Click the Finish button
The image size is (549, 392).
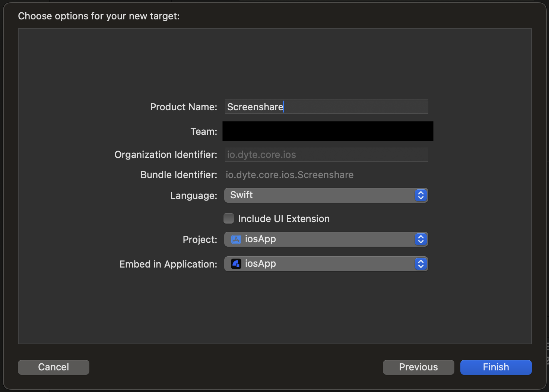coord(495,367)
